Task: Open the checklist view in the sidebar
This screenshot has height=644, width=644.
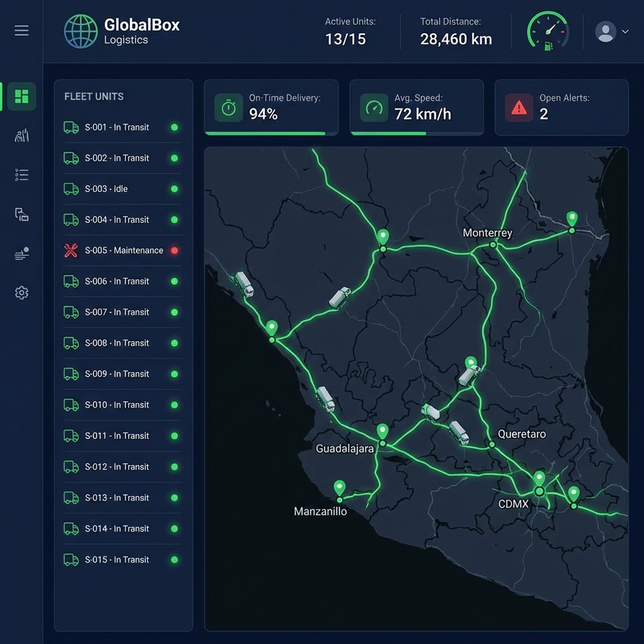Action: [21, 175]
